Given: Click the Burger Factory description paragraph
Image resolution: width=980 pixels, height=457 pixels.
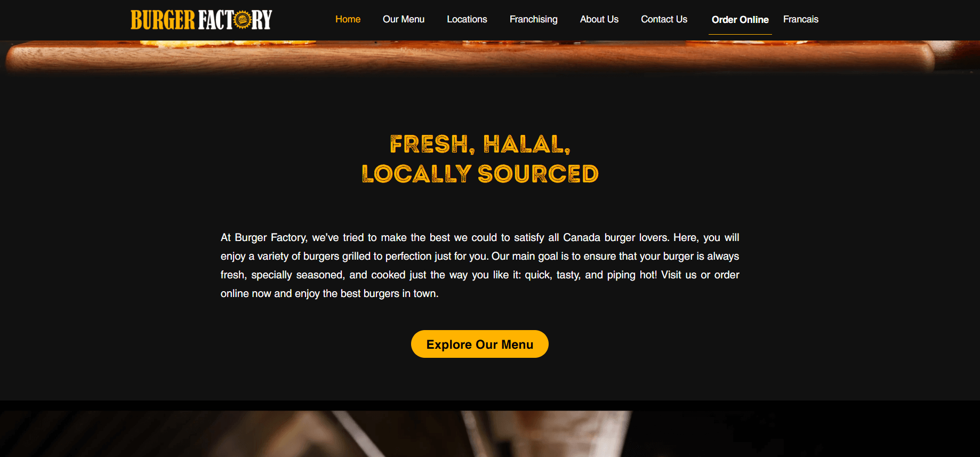Looking at the screenshot, I should 480,266.
